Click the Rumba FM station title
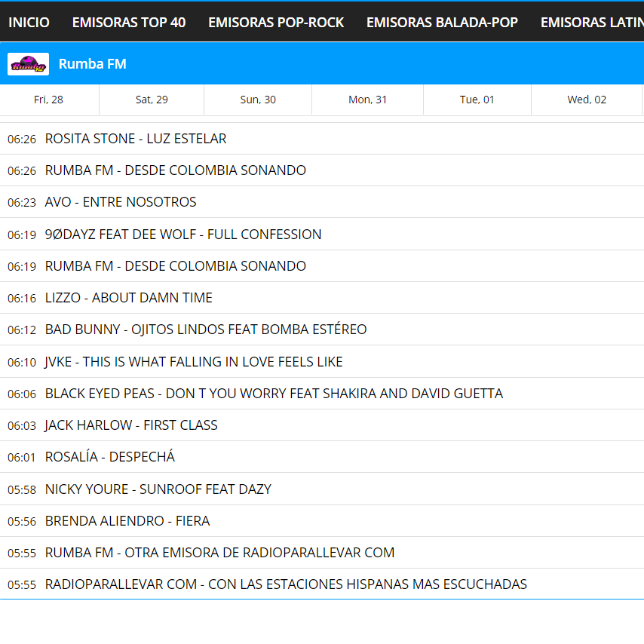Viewport: 644px width, 644px height. pos(93,64)
